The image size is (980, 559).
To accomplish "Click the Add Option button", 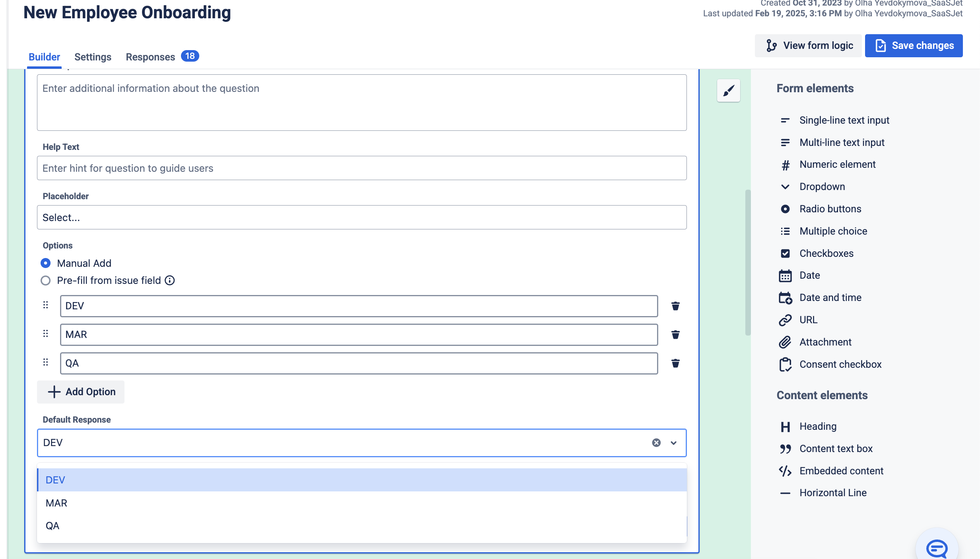I will 81,392.
